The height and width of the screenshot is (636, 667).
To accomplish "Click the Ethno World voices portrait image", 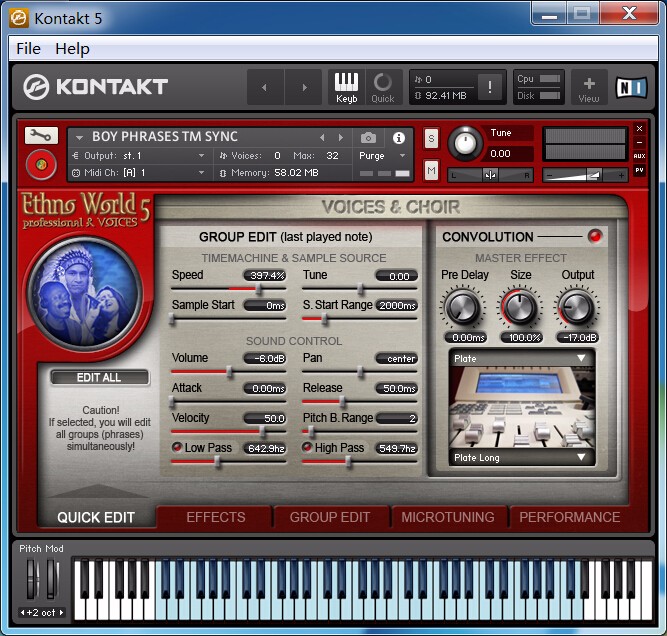I will tap(85, 293).
